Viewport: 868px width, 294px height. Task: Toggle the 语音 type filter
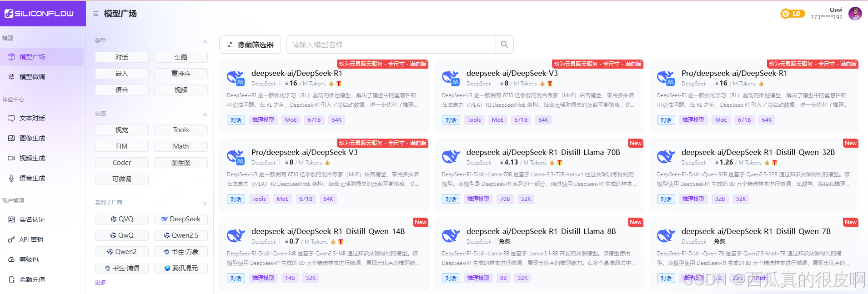pyautogui.click(x=122, y=90)
